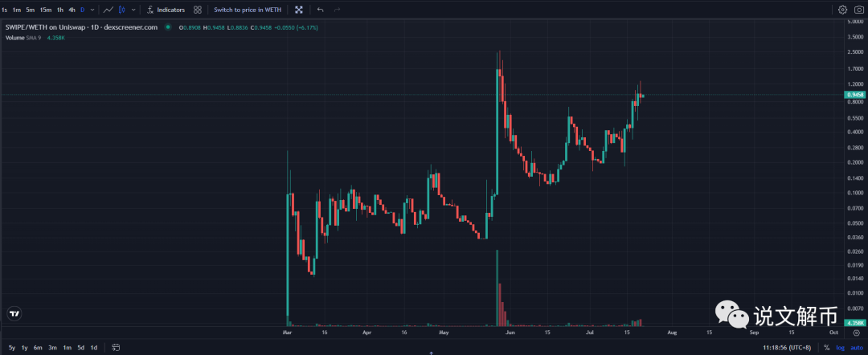Expand the time interval dropdown arrow
This screenshot has width=868, height=355.
click(92, 10)
